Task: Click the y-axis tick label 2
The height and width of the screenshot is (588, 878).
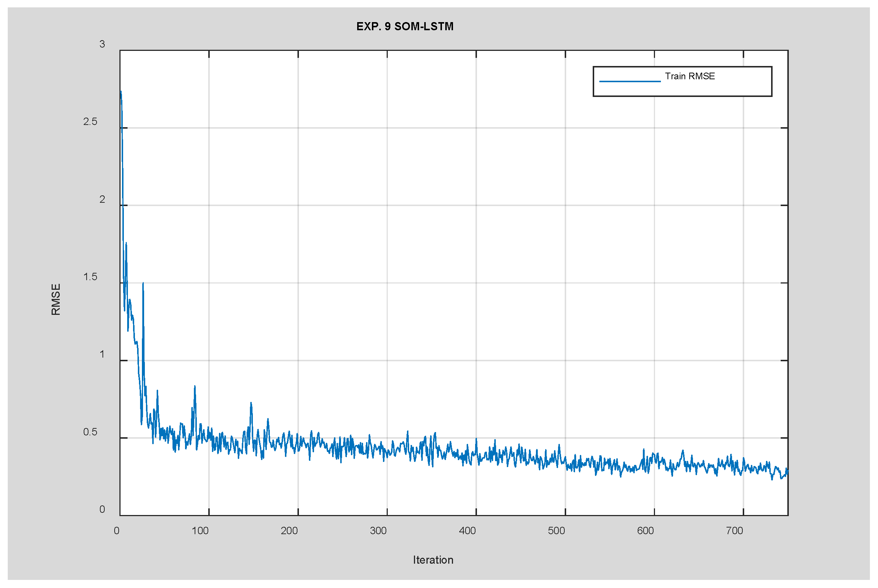Action: (x=102, y=199)
